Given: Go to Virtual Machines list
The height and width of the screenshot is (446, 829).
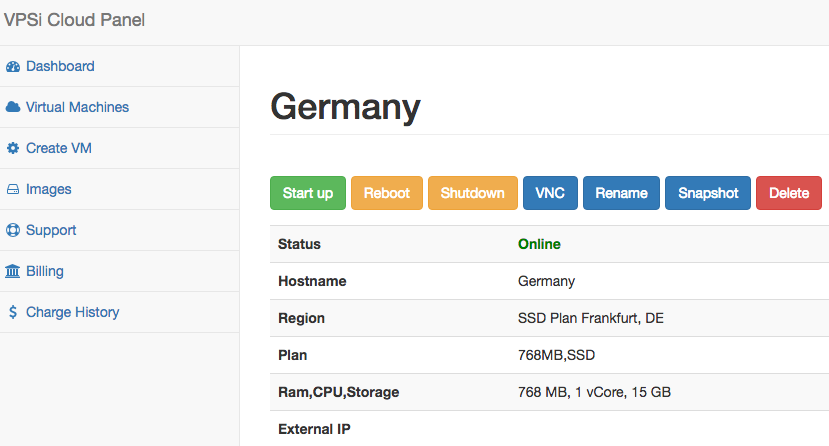Looking at the screenshot, I should 77,108.
